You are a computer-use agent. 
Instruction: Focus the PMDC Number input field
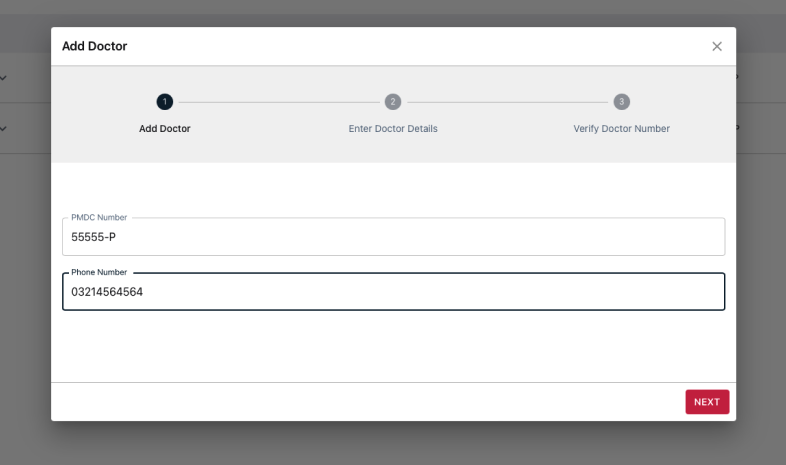click(x=394, y=237)
